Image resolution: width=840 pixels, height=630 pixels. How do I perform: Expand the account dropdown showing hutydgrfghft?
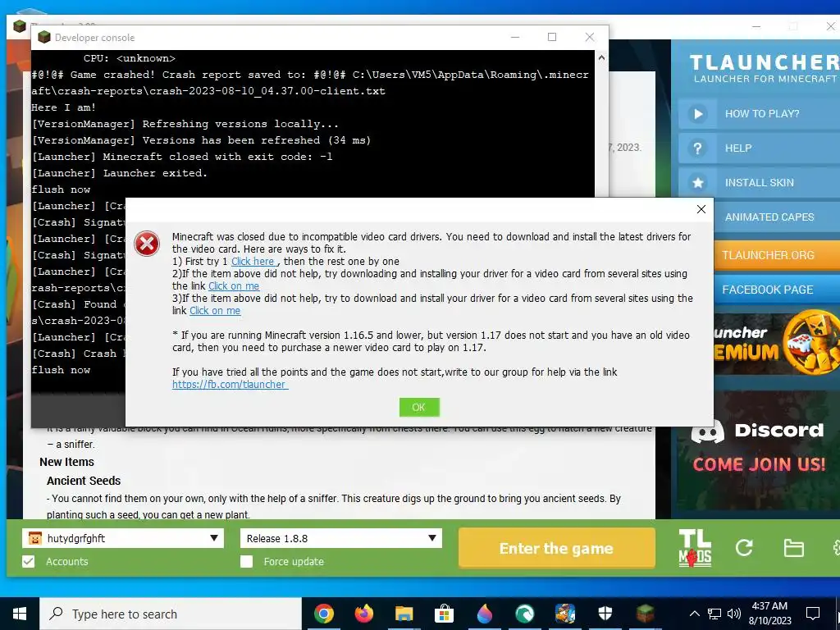[x=123, y=538]
